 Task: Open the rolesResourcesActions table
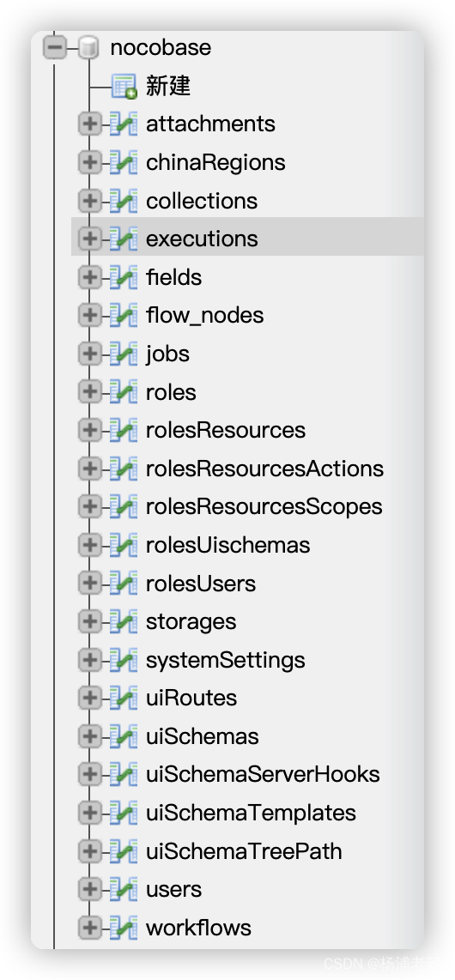264,469
